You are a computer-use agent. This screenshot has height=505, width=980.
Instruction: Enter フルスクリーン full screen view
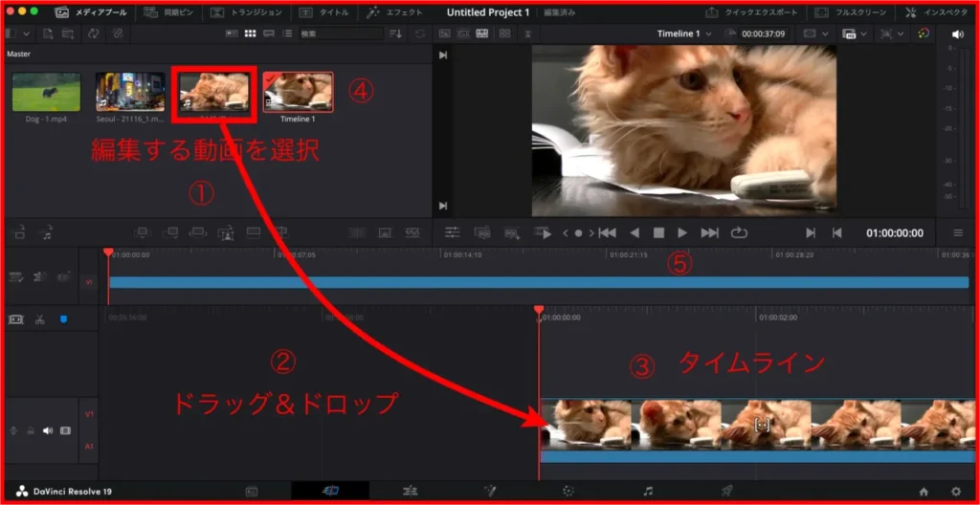[x=850, y=12]
